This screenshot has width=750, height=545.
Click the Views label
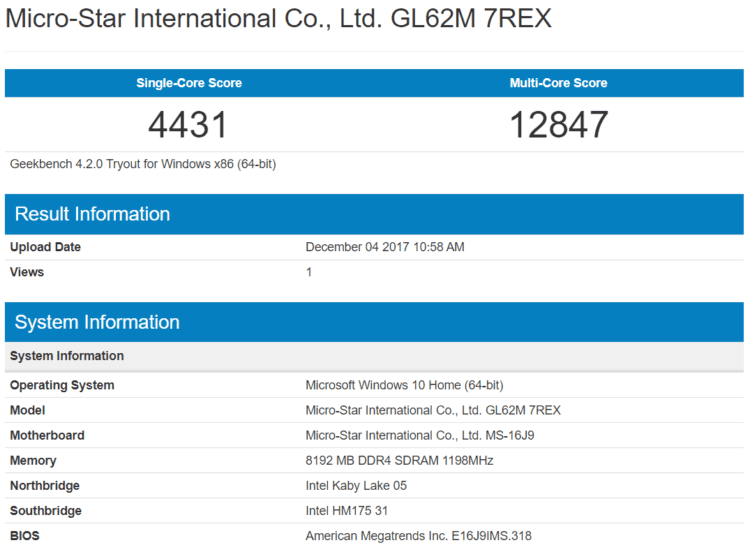[27, 272]
